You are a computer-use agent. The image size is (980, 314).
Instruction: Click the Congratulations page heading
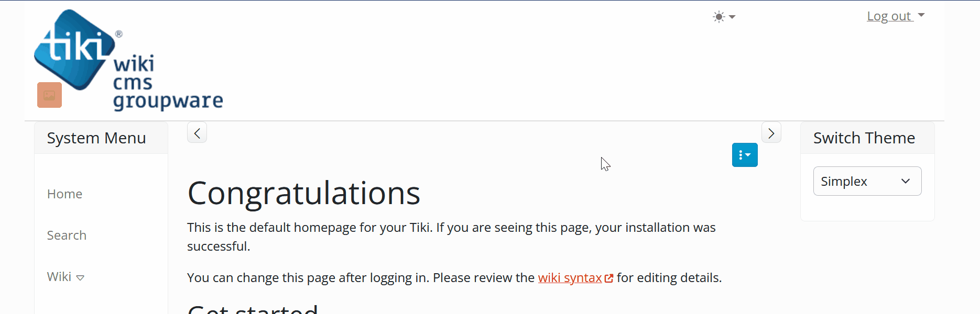point(303,193)
